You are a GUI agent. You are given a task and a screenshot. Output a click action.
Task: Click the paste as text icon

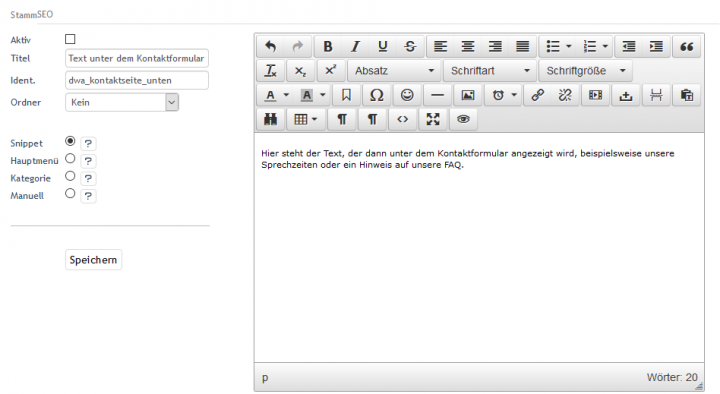click(686, 95)
